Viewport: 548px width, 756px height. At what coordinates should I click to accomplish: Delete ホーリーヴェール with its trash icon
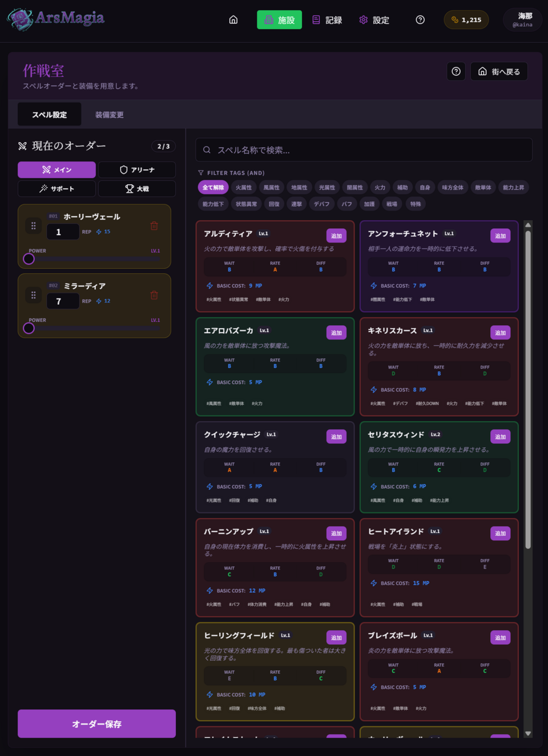154,226
